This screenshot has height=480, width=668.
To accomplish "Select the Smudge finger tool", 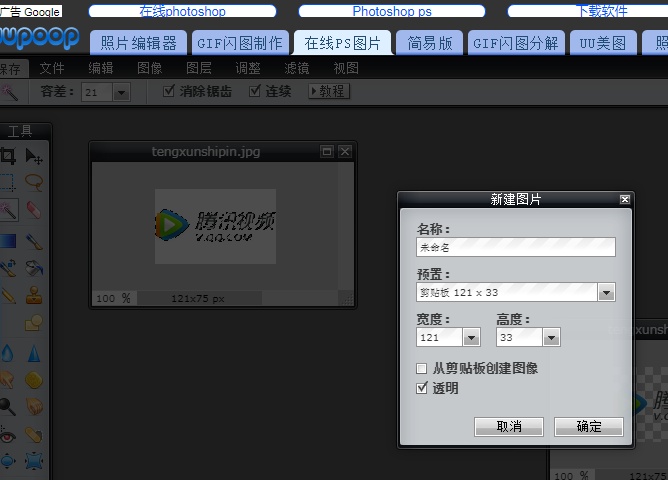I will pos(7,379).
